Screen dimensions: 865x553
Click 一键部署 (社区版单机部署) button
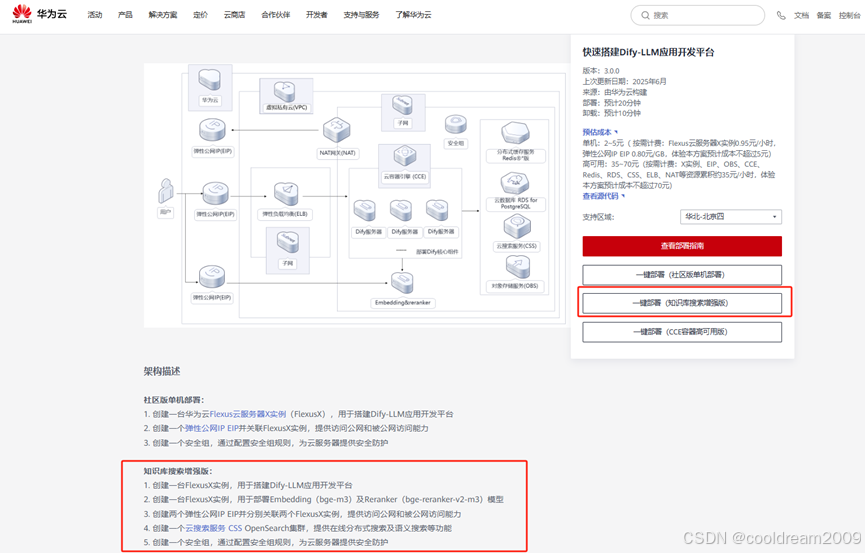pos(682,275)
